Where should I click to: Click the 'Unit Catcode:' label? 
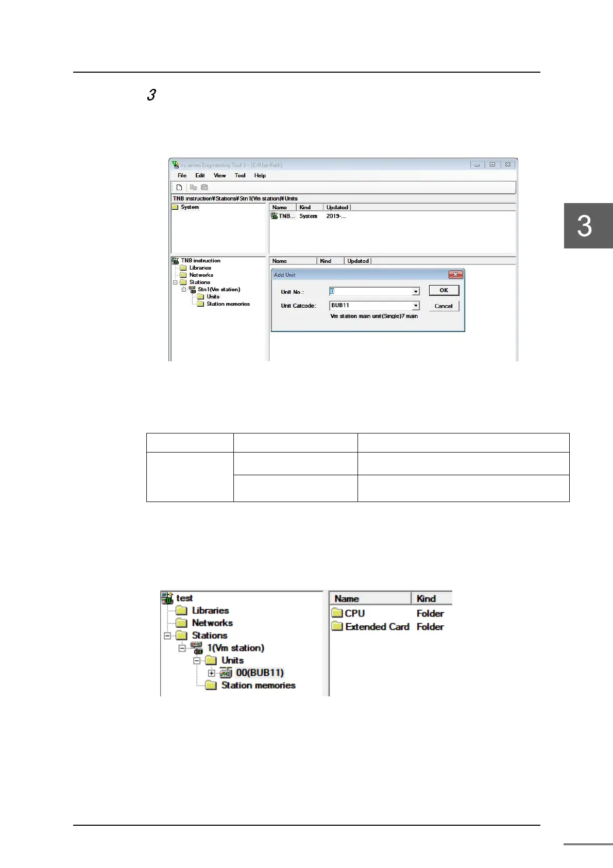point(298,306)
